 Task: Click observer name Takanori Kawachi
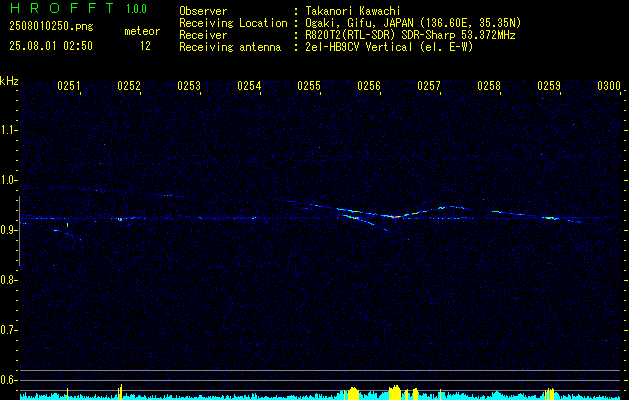pos(353,11)
